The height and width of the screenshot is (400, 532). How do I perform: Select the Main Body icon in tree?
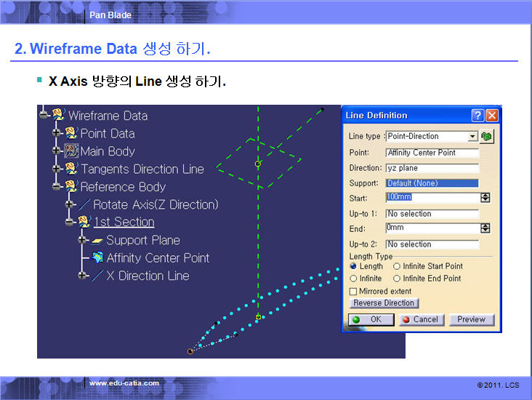click(71, 151)
